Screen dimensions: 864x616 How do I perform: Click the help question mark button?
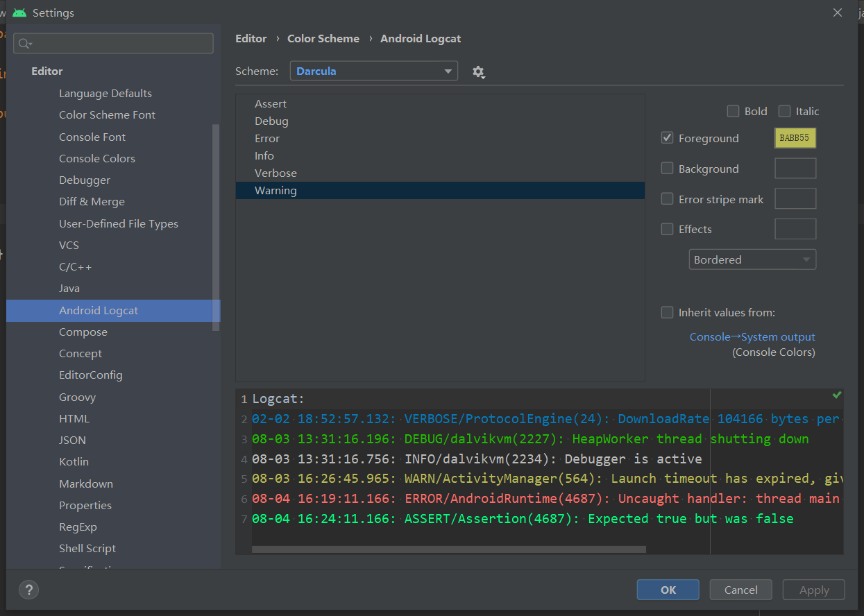(28, 590)
